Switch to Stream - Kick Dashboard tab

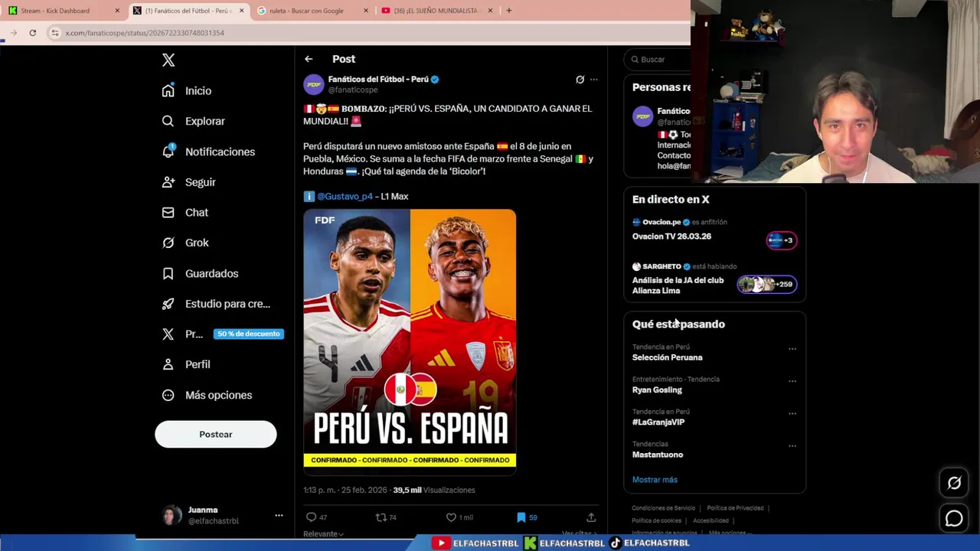(x=61, y=11)
